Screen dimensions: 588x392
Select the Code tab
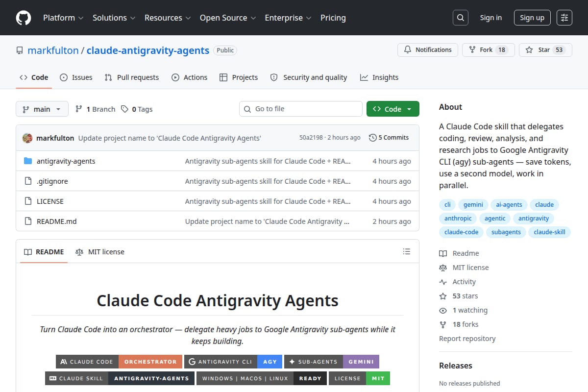pos(34,77)
